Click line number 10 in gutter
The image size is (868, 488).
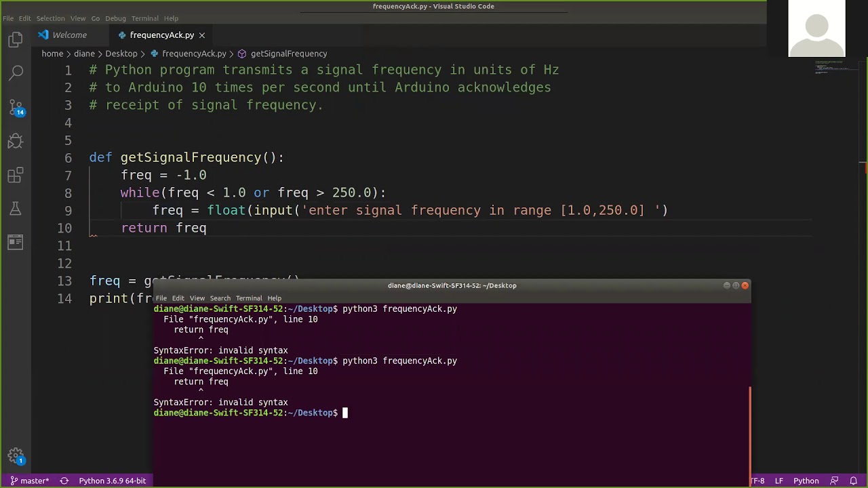64,228
